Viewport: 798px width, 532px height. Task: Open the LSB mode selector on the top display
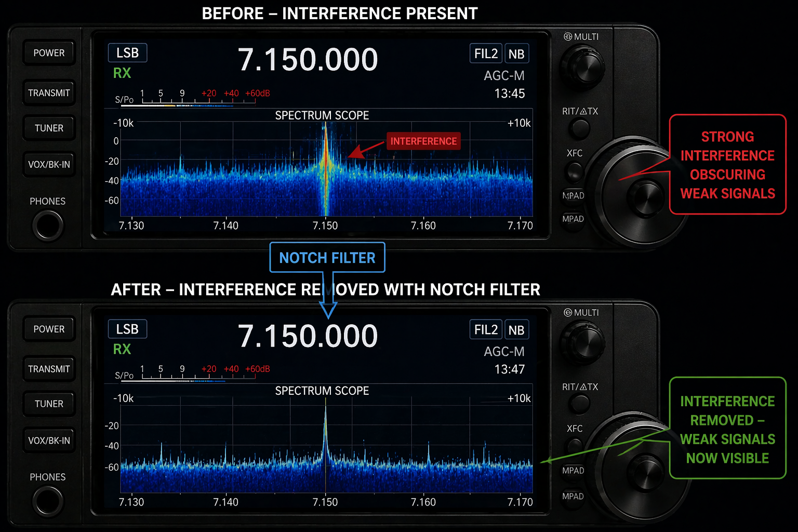(x=127, y=53)
